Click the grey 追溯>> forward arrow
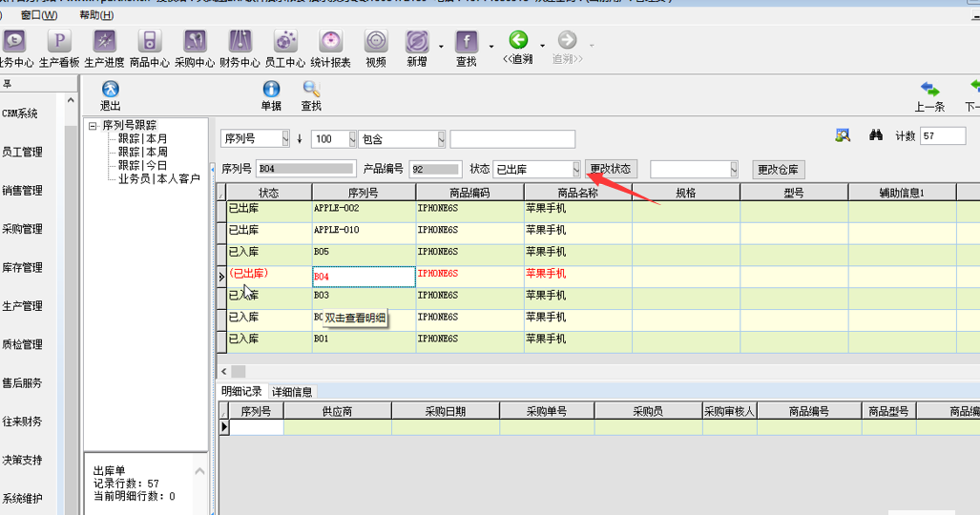Viewport: 980px width, 515px height. click(x=567, y=40)
